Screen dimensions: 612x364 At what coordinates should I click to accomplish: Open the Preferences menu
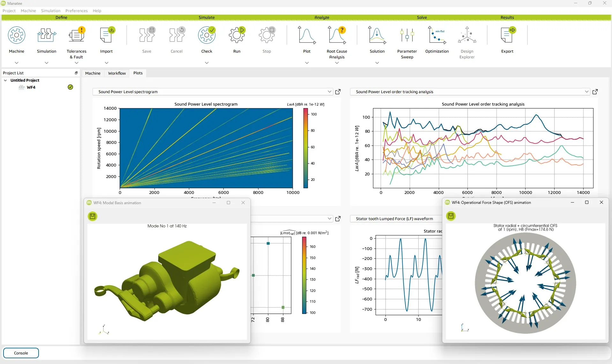click(76, 11)
